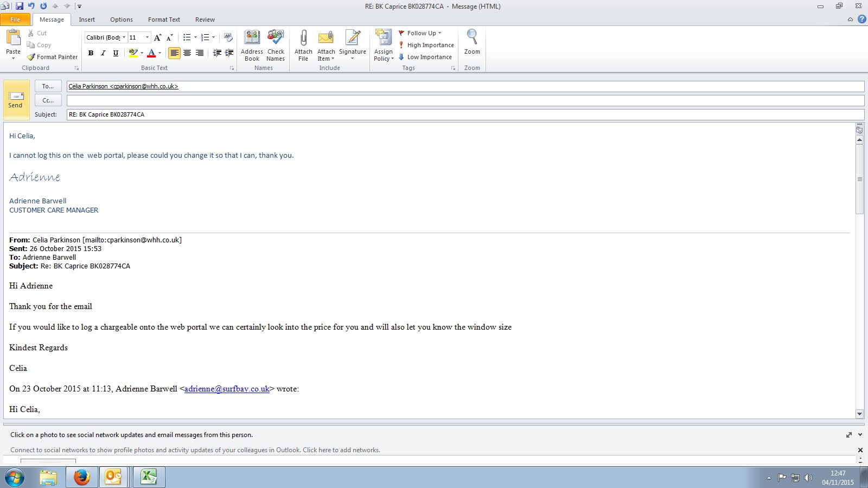Launch the Clipboard pane expander
The height and width of the screenshot is (488, 868).
(x=76, y=68)
